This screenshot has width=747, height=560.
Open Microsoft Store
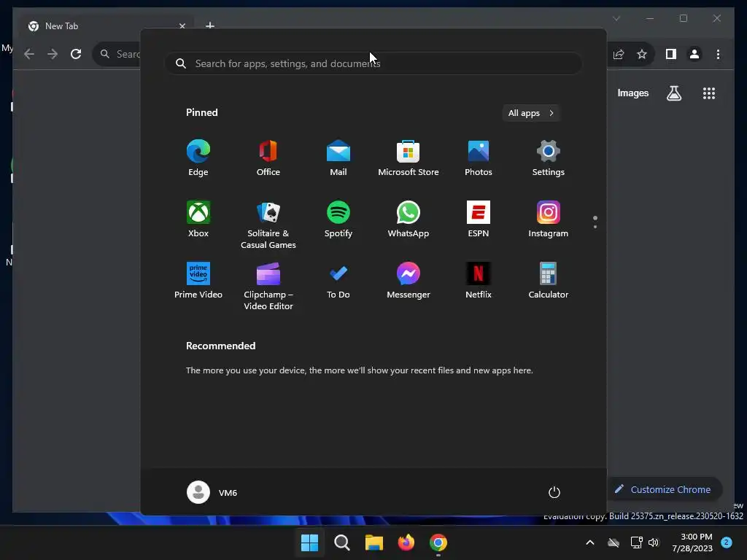click(x=409, y=158)
